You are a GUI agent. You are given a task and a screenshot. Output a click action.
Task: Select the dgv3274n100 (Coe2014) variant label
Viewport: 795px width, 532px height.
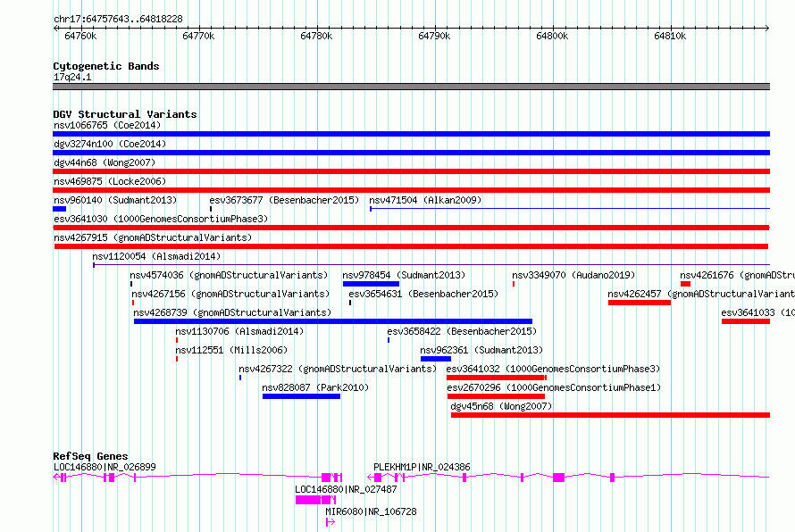click(110, 144)
